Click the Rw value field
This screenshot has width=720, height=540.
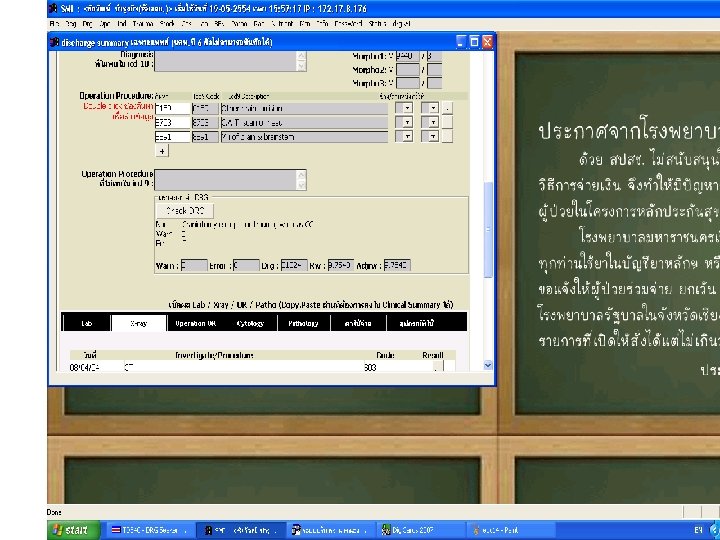click(341, 265)
